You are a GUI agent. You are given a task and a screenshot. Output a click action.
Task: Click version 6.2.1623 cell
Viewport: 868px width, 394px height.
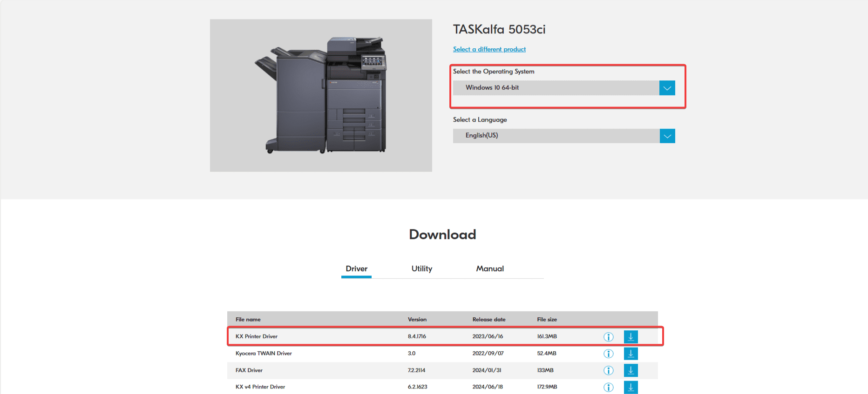pyautogui.click(x=417, y=387)
